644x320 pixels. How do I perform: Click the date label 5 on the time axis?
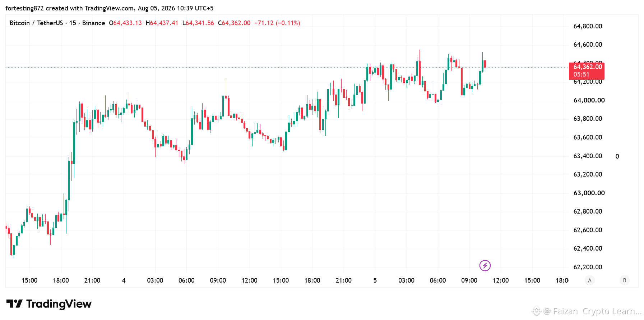tap(375, 280)
